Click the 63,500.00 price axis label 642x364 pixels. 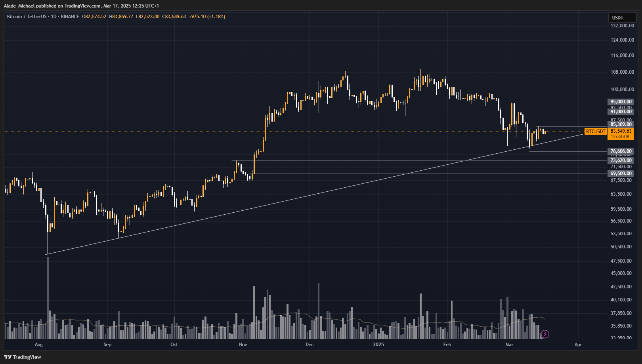(621, 194)
